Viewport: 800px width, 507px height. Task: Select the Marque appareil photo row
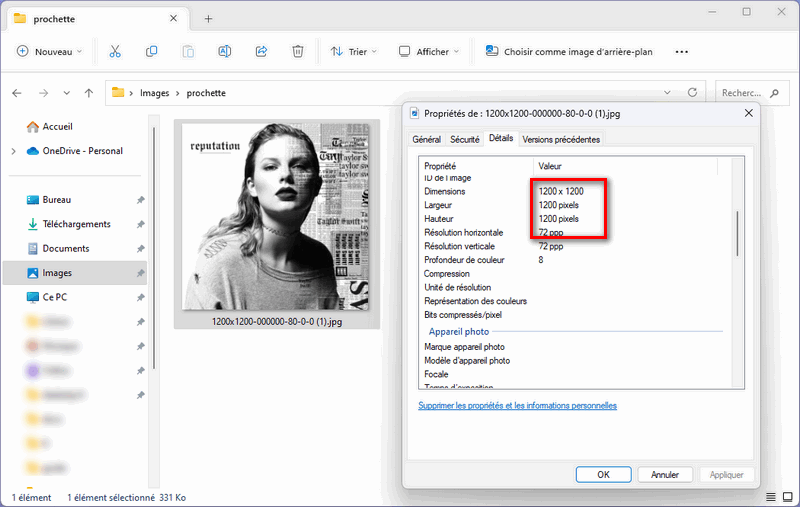pos(575,347)
